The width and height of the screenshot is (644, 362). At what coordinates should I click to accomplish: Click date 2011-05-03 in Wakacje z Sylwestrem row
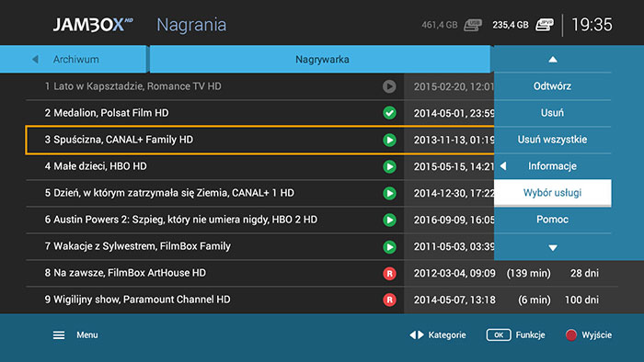pyautogui.click(x=454, y=247)
